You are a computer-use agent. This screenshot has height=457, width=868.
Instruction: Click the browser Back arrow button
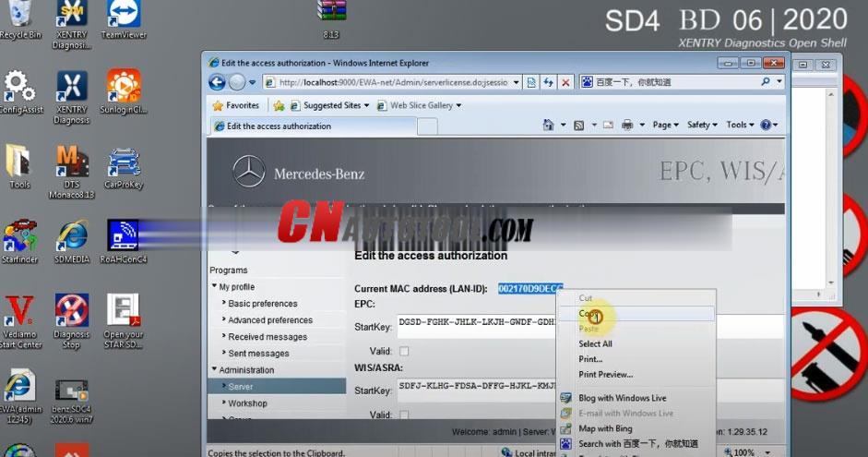[217, 82]
